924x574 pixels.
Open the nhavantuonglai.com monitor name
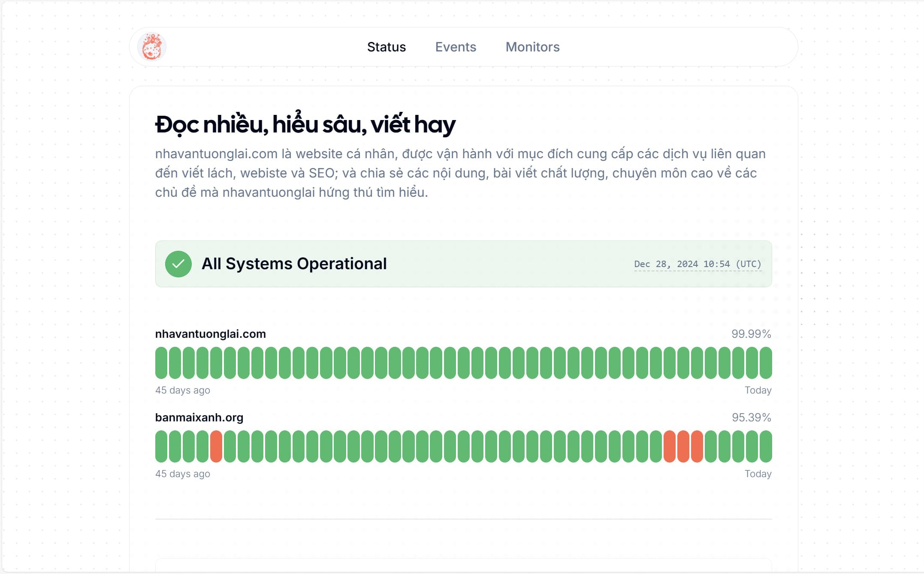[x=211, y=334]
